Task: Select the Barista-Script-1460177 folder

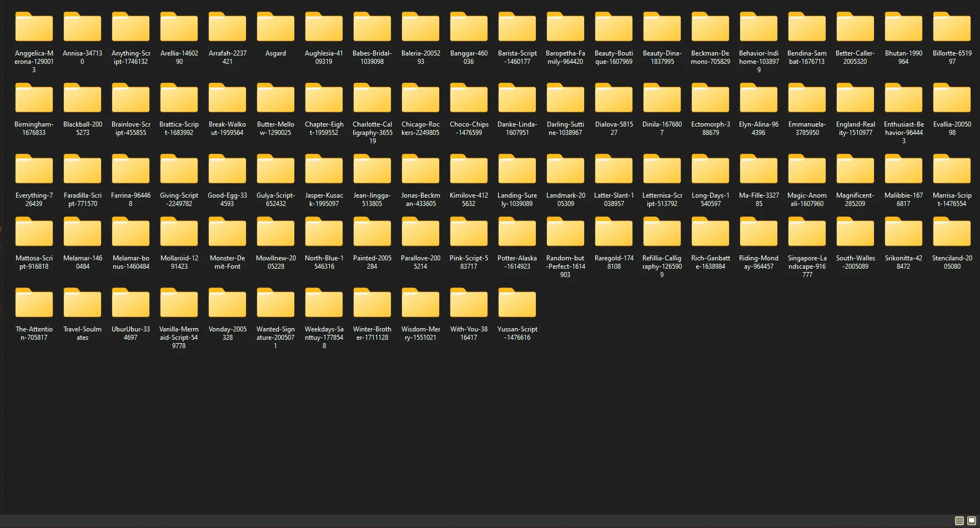Action: (517, 38)
